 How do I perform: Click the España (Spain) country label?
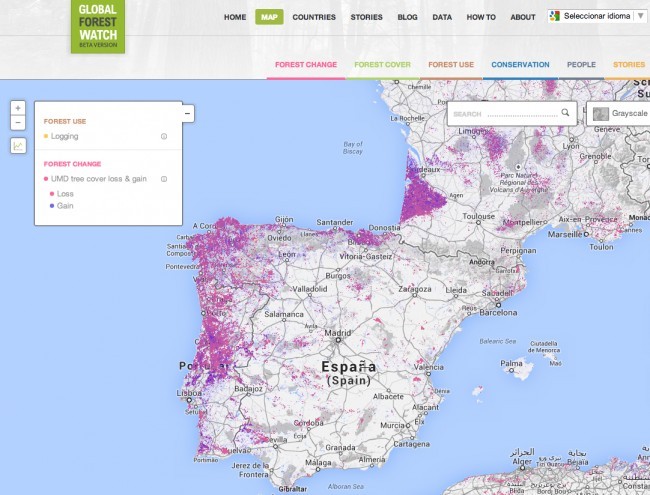pyautogui.click(x=349, y=373)
